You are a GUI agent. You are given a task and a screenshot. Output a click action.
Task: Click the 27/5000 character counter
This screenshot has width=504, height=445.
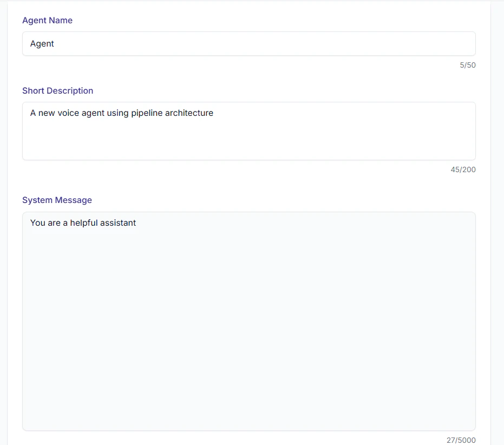coord(461,440)
